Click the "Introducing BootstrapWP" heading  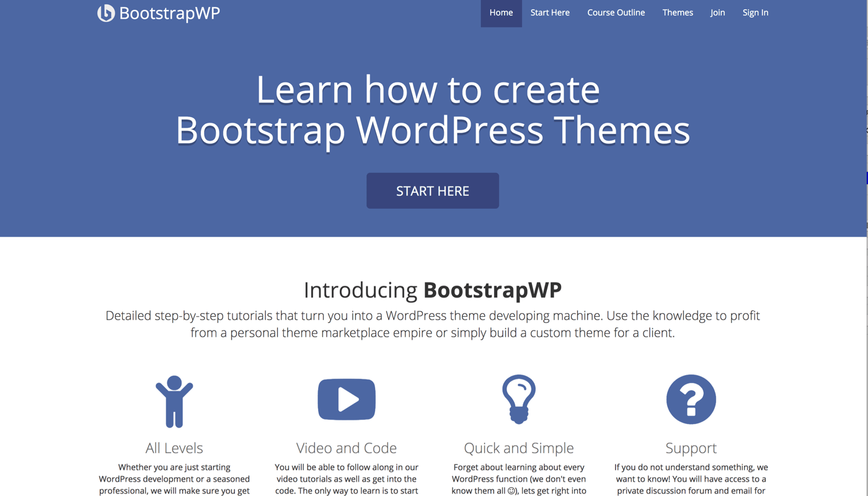coord(433,290)
